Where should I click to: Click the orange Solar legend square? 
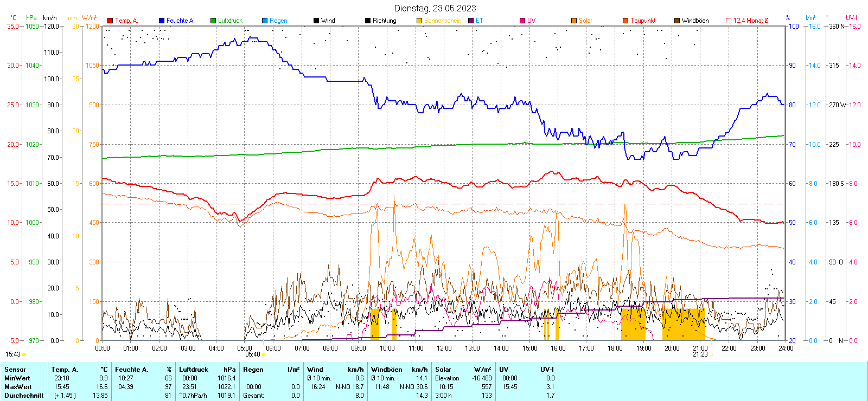point(574,21)
